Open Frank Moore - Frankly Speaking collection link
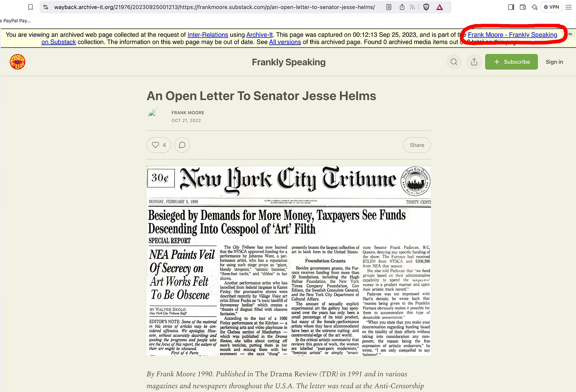Image resolution: width=576 pixels, height=392 pixels. (x=512, y=35)
